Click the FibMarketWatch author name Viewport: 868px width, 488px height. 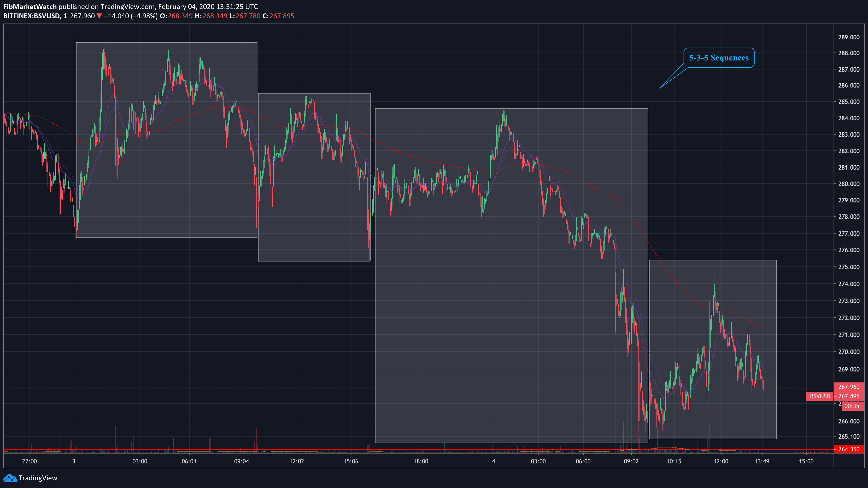click(30, 6)
